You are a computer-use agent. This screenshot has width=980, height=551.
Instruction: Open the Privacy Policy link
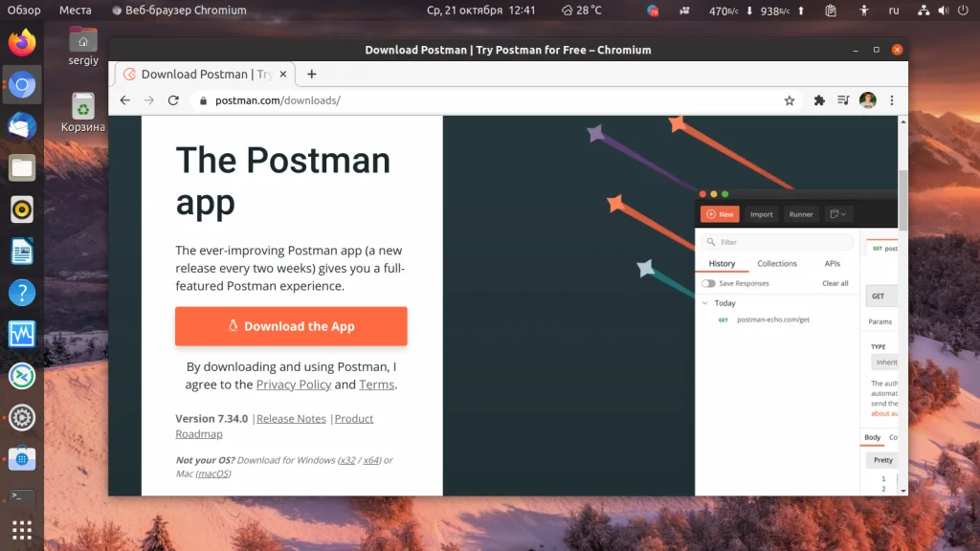click(294, 385)
